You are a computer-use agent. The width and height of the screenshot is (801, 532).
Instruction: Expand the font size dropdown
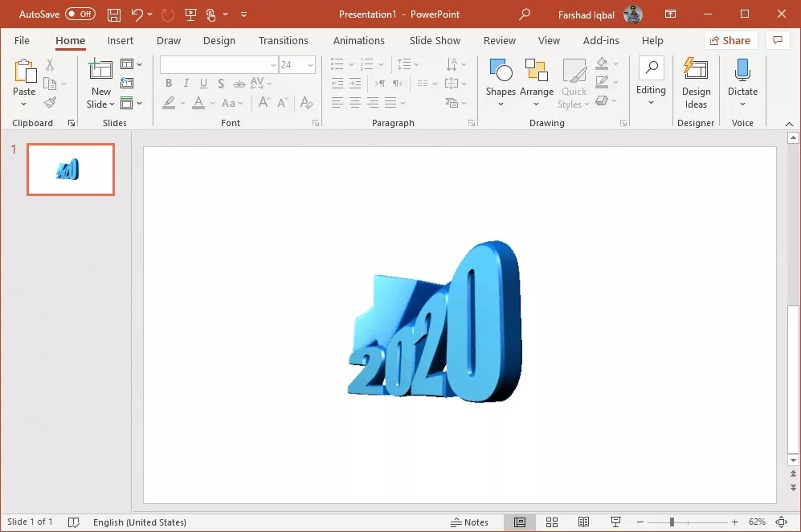point(310,65)
